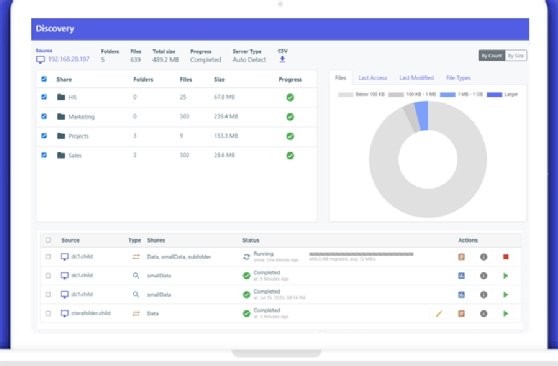Select the Projects share name
The width and height of the screenshot is (558, 366).
tap(78, 136)
